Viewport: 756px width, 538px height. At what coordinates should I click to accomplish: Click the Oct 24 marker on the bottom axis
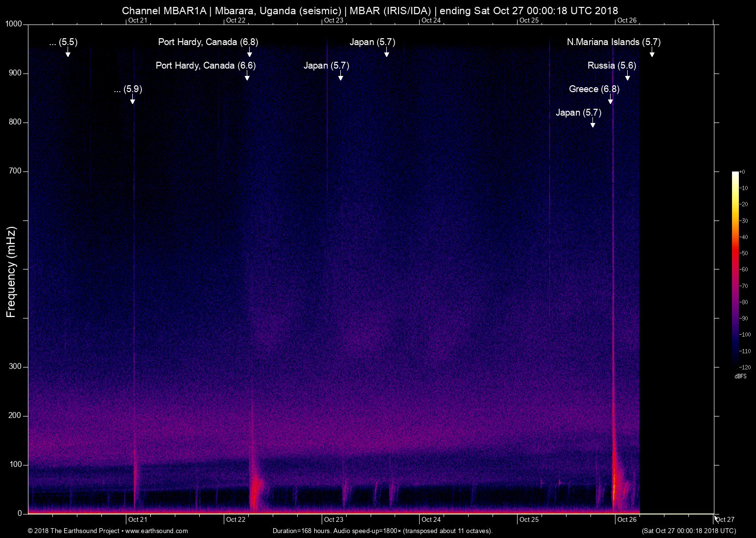click(x=431, y=519)
